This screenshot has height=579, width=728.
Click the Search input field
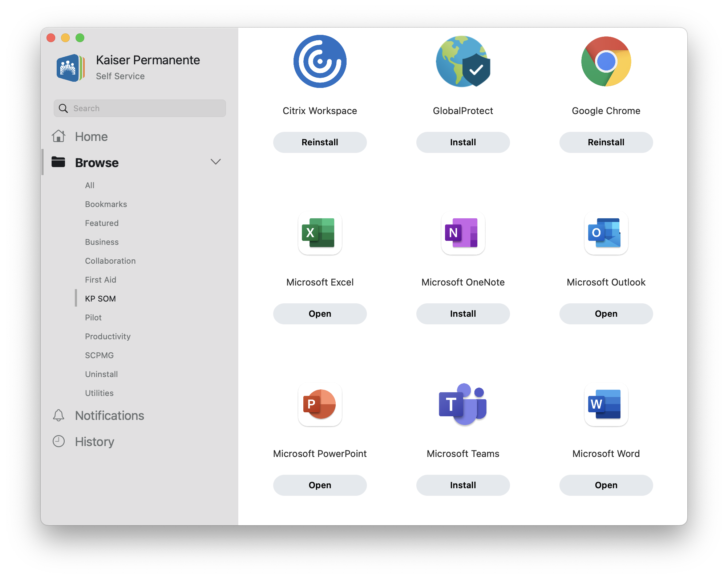[140, 108]
